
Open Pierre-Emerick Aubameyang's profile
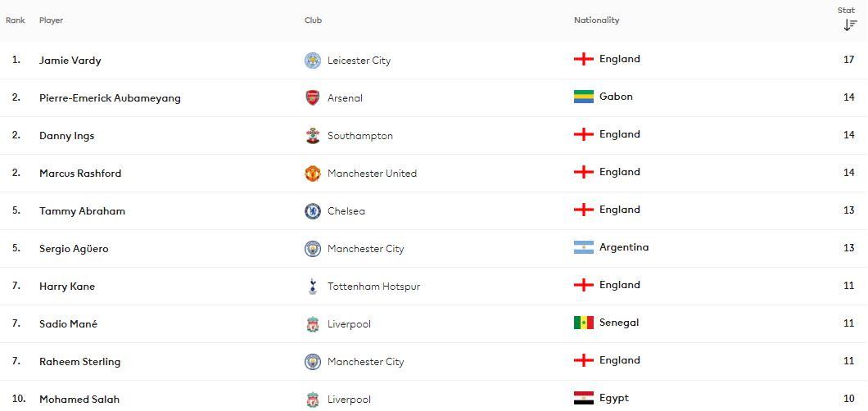[x=111, y=98]
